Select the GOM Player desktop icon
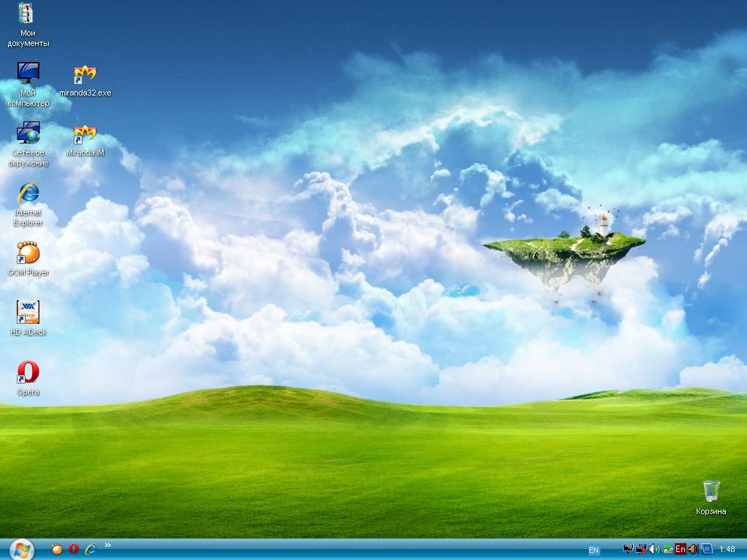The image size is (747, 560). pos(28,254)
